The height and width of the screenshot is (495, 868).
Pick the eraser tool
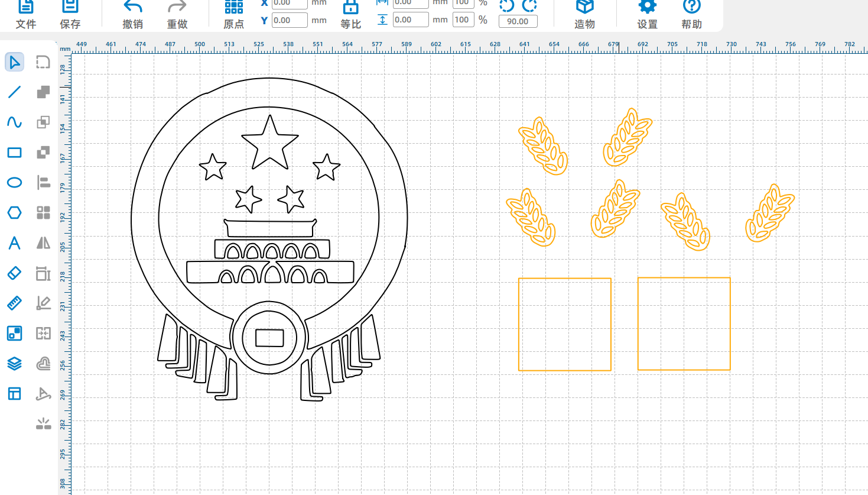15,273
